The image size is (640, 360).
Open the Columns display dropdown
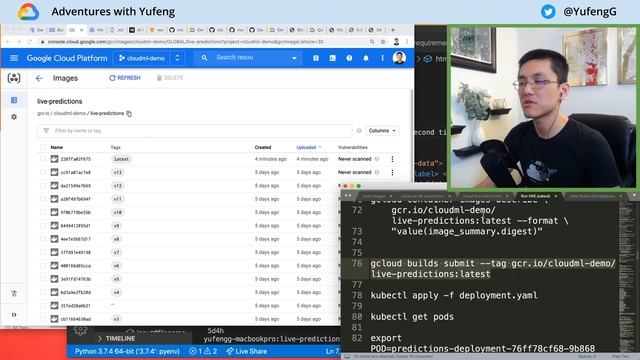click(x=382, y=131)
